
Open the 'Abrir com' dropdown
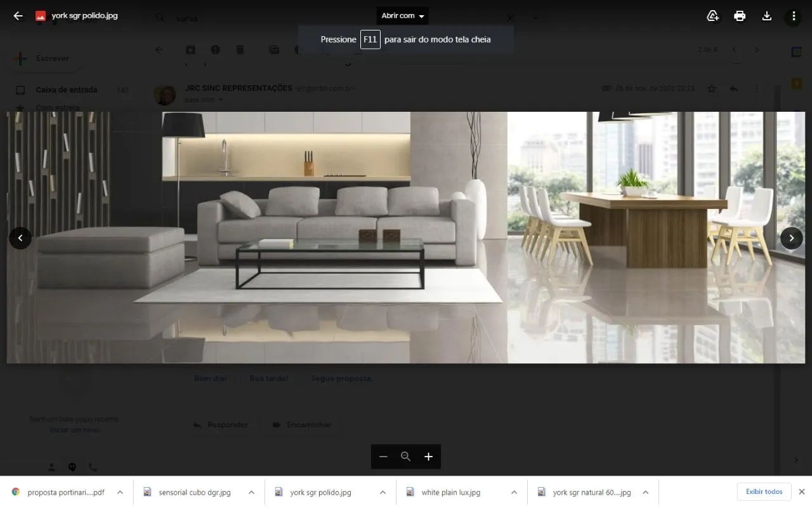coord(403,16)
